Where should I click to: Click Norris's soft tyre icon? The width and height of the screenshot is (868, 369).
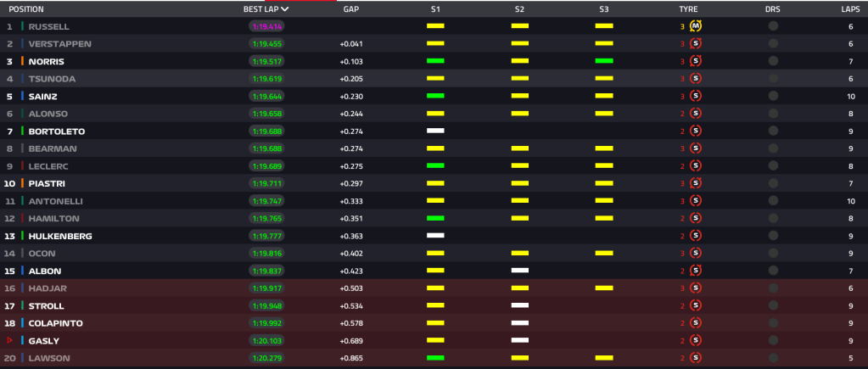(x=696, y=61)
